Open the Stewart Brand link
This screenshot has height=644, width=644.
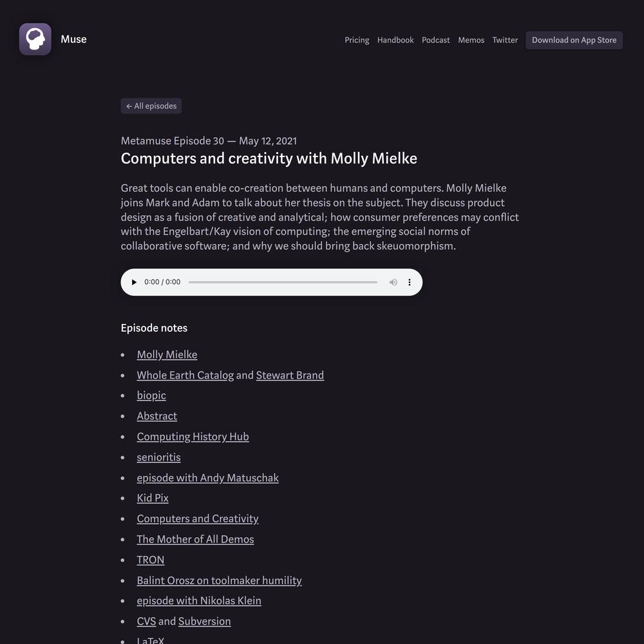tap(290, 375)
